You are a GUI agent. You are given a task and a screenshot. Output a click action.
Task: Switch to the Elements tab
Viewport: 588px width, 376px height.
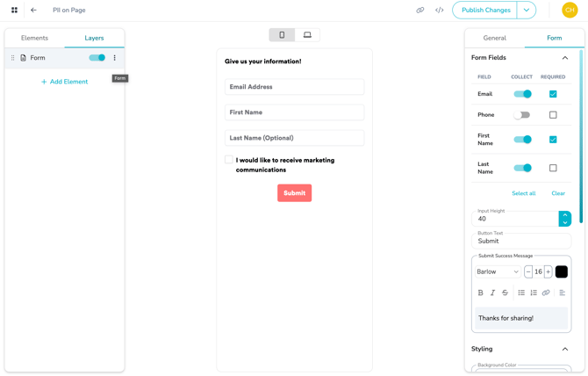[34, 38]
